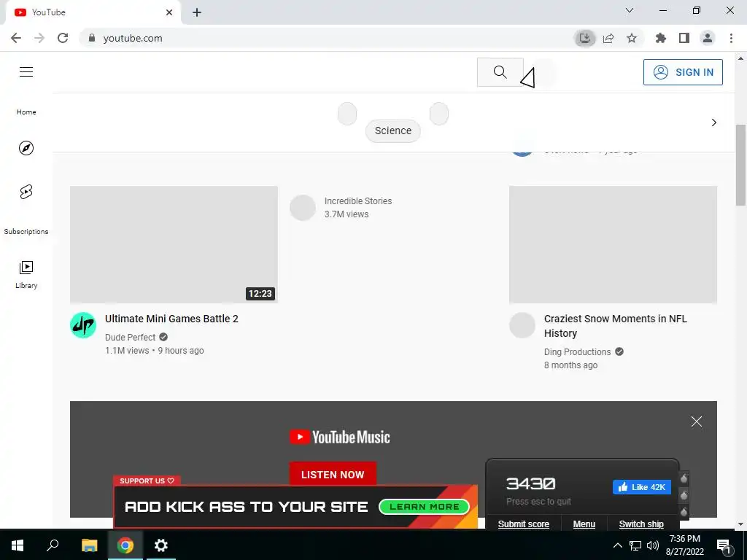Reload the page with the refresh icon
Viewport: 747px width, 560px height.
pyautogui.click(x=63, y=38)
